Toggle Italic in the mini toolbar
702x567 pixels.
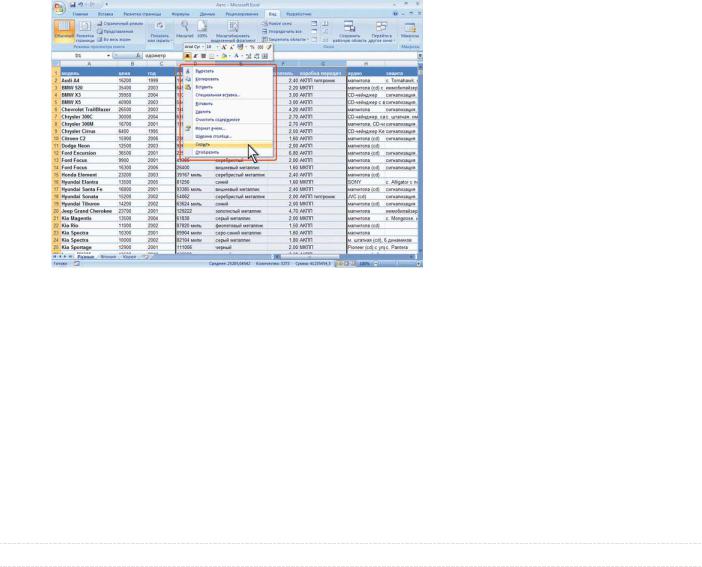pyautogui.click(x=195, y=56)
